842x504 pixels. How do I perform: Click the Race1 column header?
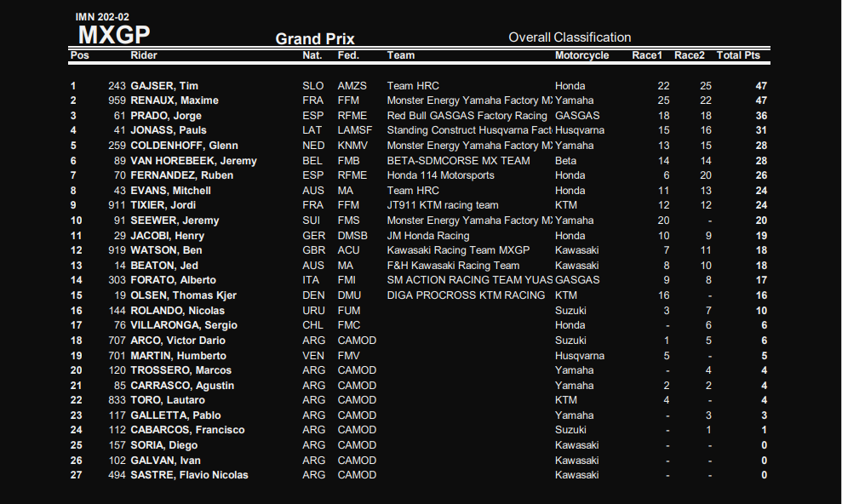(x=646, y=55)
